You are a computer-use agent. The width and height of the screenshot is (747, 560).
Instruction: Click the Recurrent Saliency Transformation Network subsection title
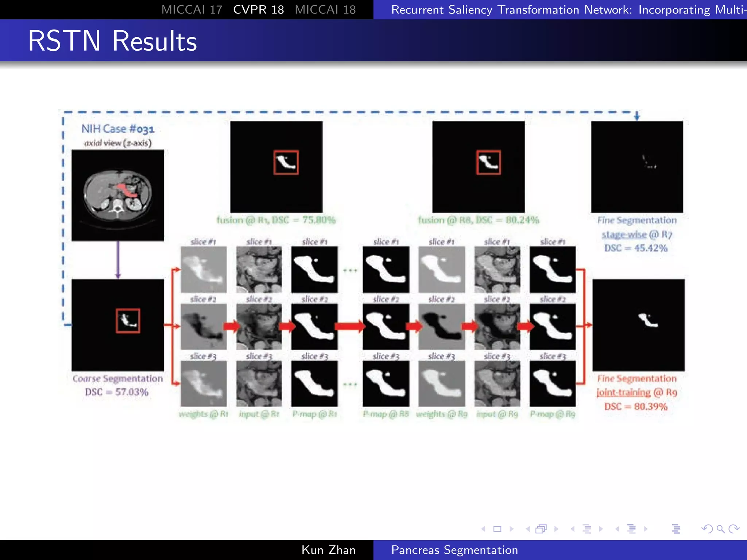coord(569,9)
